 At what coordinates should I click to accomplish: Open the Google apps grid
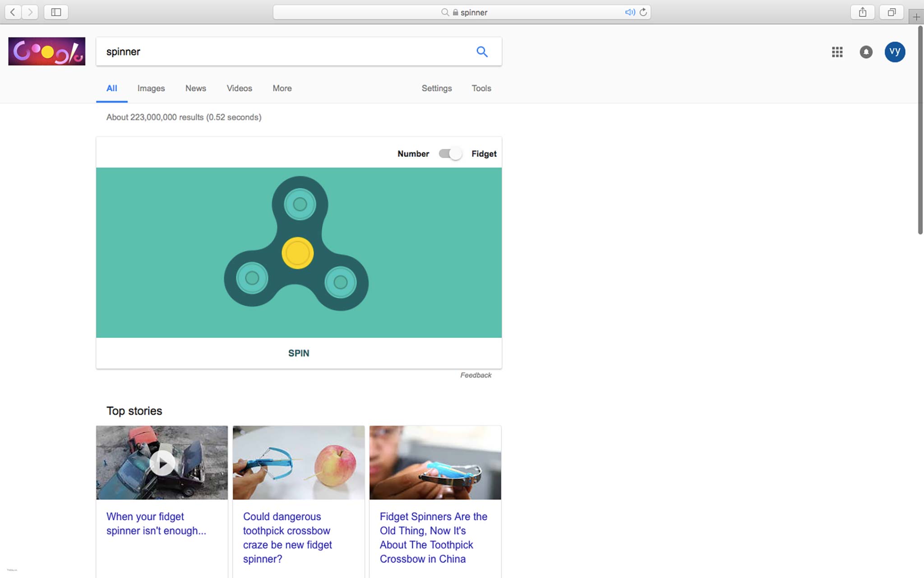click(x=837, y=52)
